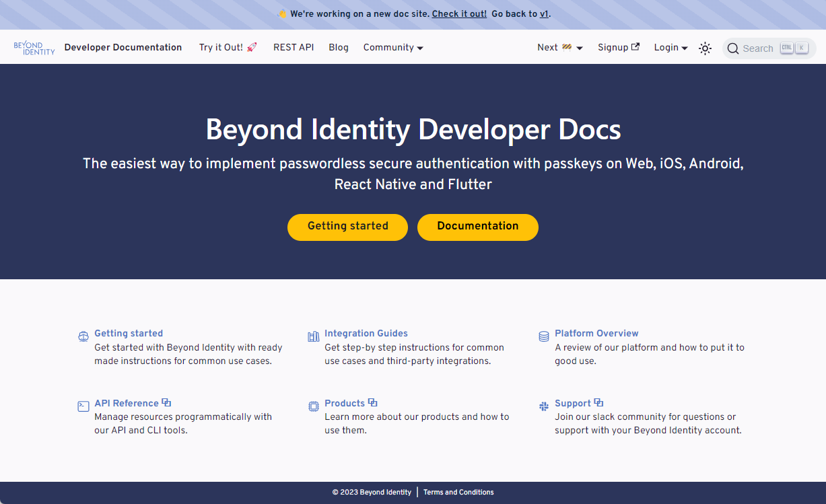Click the '© 2023 Beyond Identity' footer text
This screenshot has width=826, height=504.
coord(372,492)
